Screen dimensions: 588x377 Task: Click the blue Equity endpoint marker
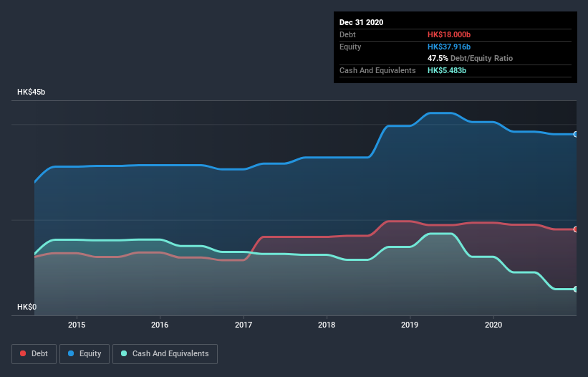pos(576,134)
